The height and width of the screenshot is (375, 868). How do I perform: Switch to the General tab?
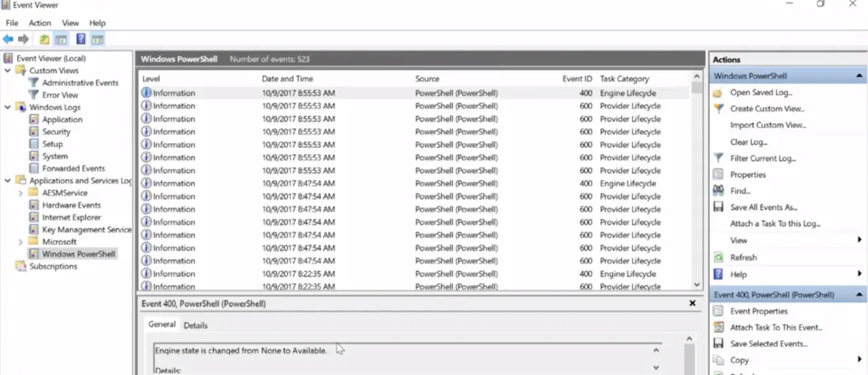pyautogui.click(x=162, y=325)
